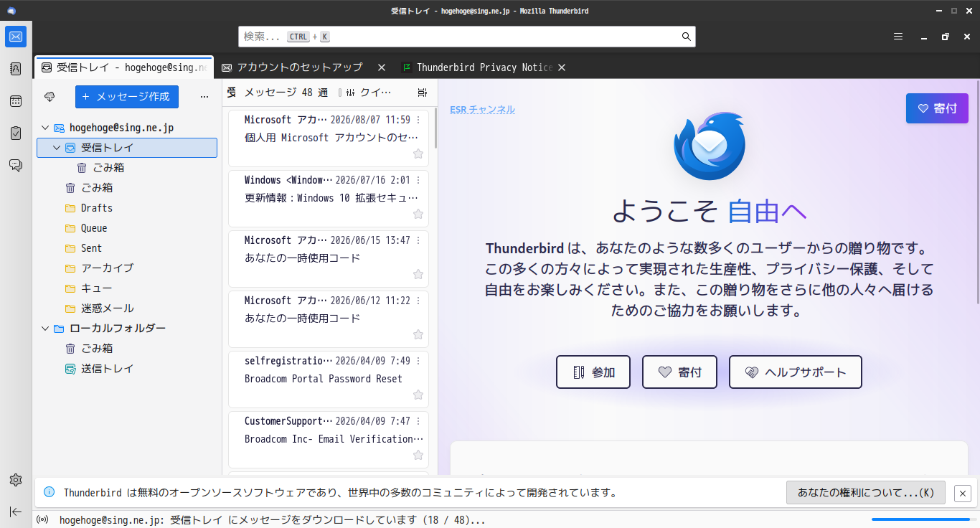Click the message list vertical scrollbar
The width and height of the screenshot is (980, 528).
coord(435,128)
